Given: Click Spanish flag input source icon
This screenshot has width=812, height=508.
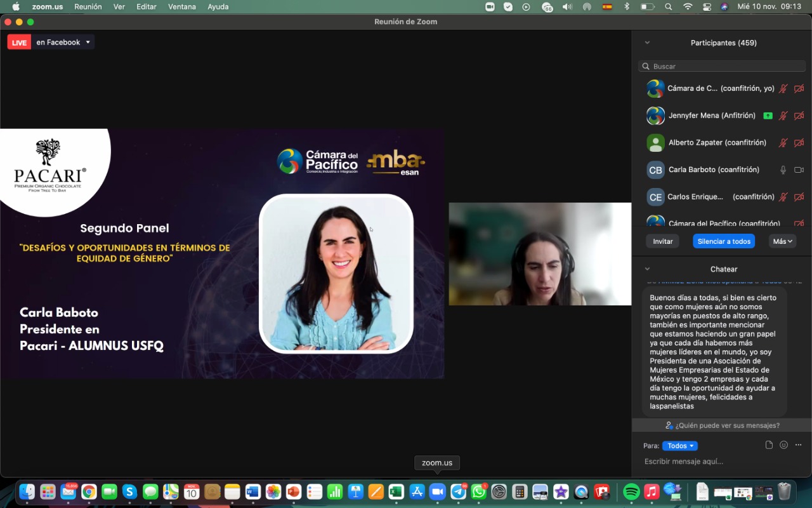Looking at the screenshot, I should point(607,6).
